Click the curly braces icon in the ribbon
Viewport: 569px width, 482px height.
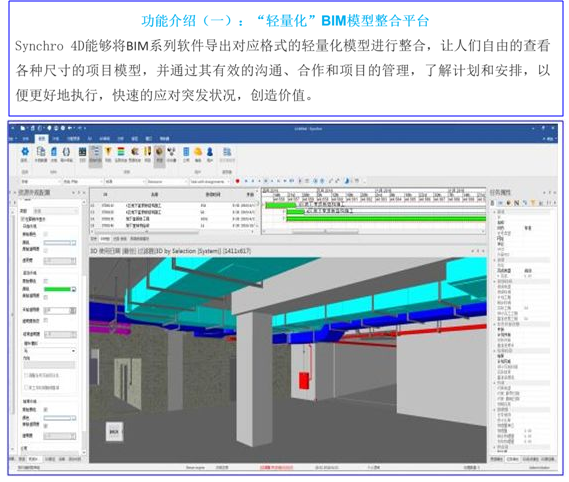66,152
